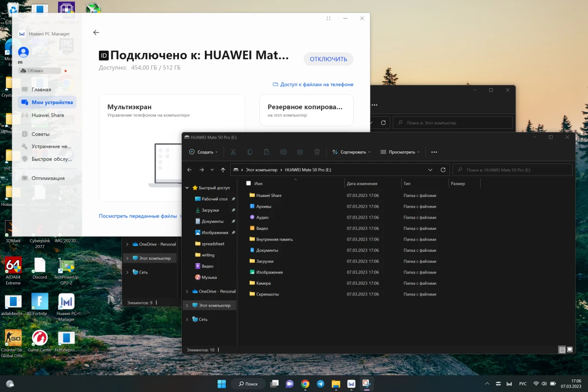The width and height of the screenshot is (588, 392).
Task: Switch to details view in Explorer status bar
Action: click(562, 350)
